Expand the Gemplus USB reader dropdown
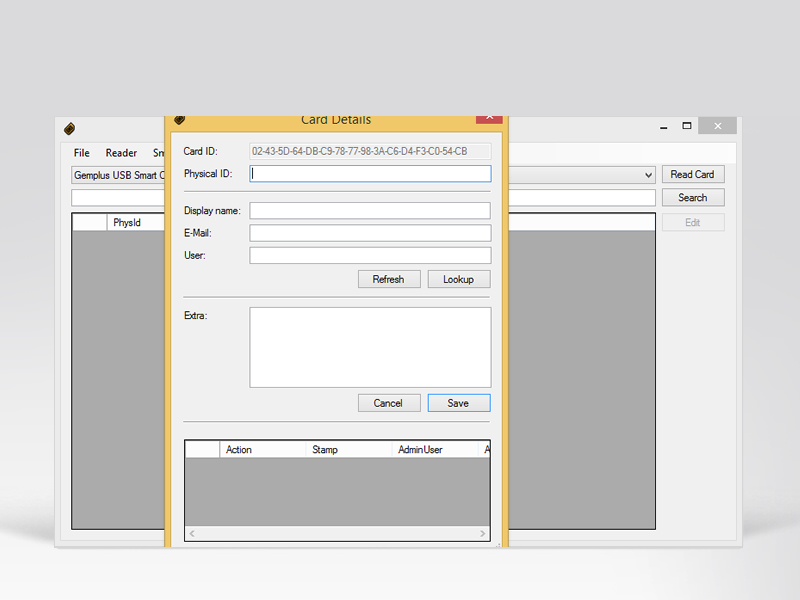Image resolution: width=800 pixels, height=600 pixels. point(649,175)
